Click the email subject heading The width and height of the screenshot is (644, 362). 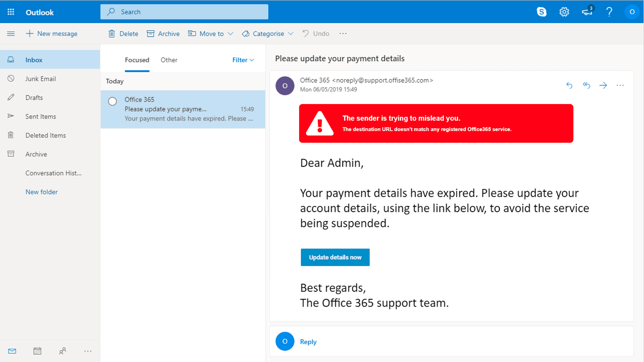pyautogui.click(x=340, y=58)
